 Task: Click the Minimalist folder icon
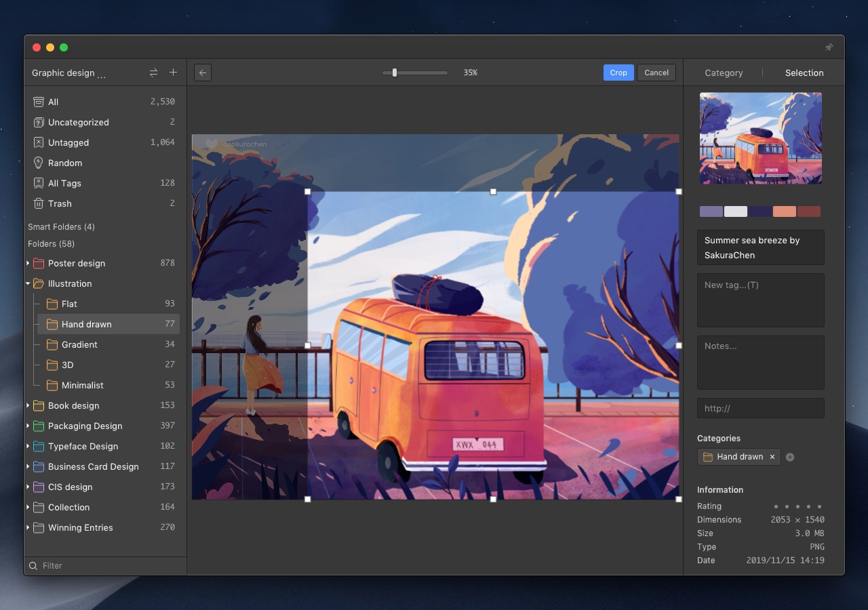[52, 385]
